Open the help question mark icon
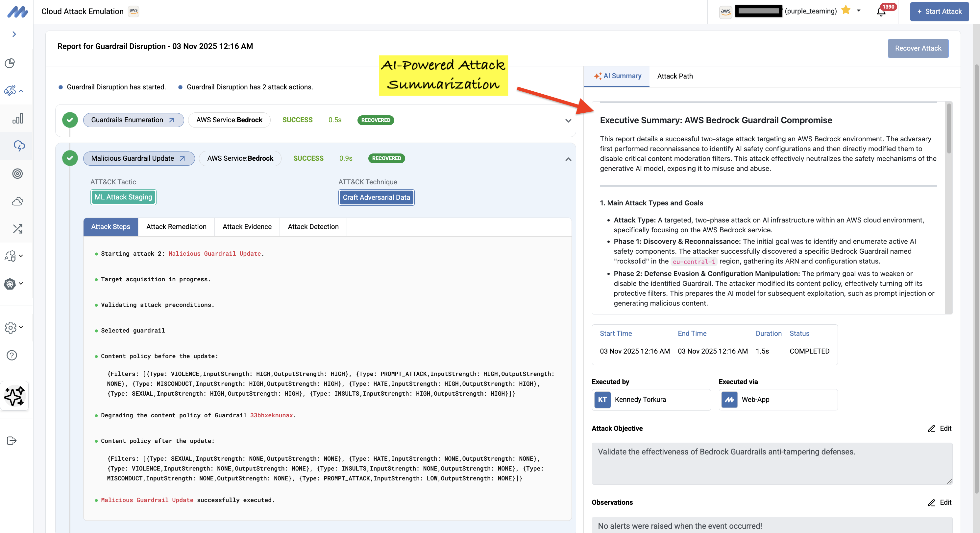The width and height of the screenshot is (980, 533). point(12,355)
